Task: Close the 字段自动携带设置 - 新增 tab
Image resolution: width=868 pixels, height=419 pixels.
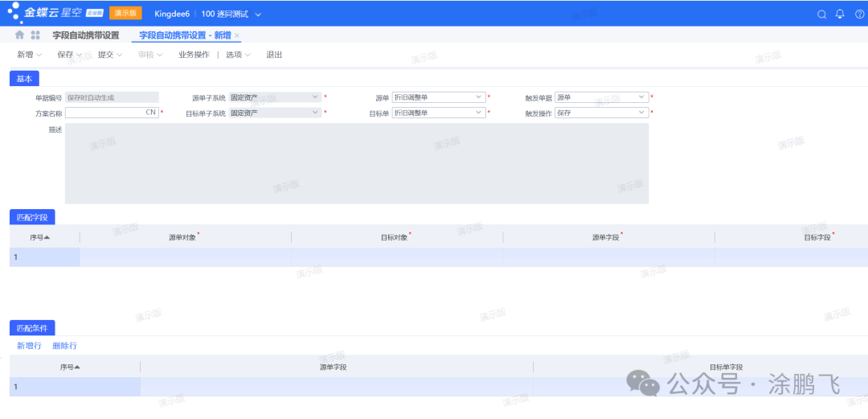Action: (237, 35)
